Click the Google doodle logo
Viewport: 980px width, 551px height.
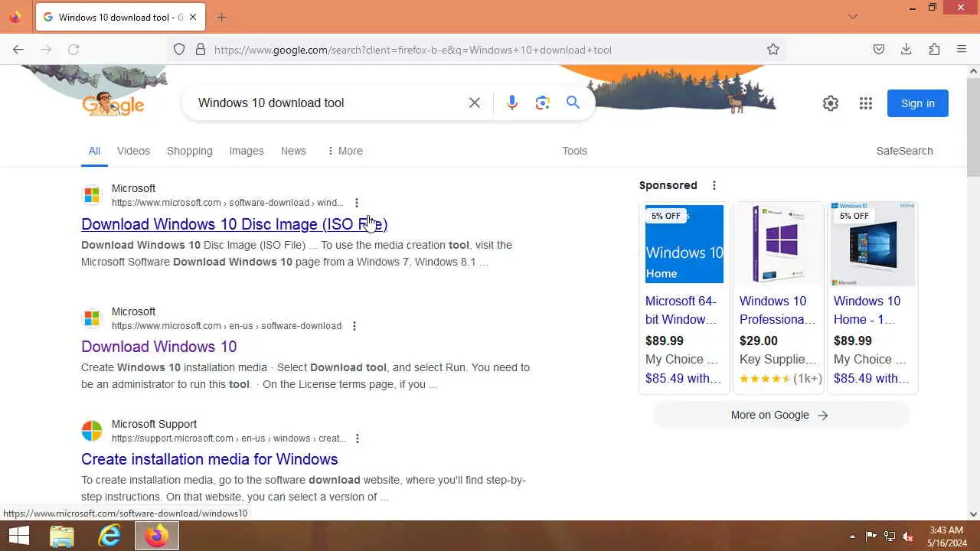click(113, 104)
